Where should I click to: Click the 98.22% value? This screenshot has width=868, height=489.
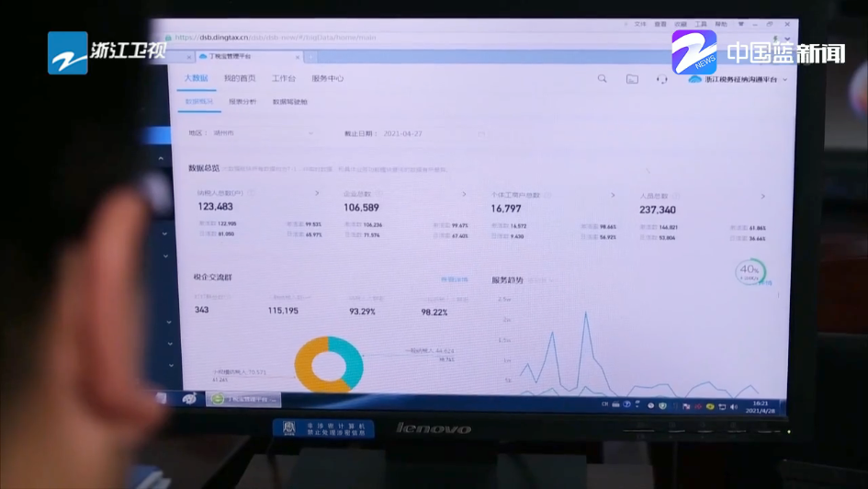(434, 313)
